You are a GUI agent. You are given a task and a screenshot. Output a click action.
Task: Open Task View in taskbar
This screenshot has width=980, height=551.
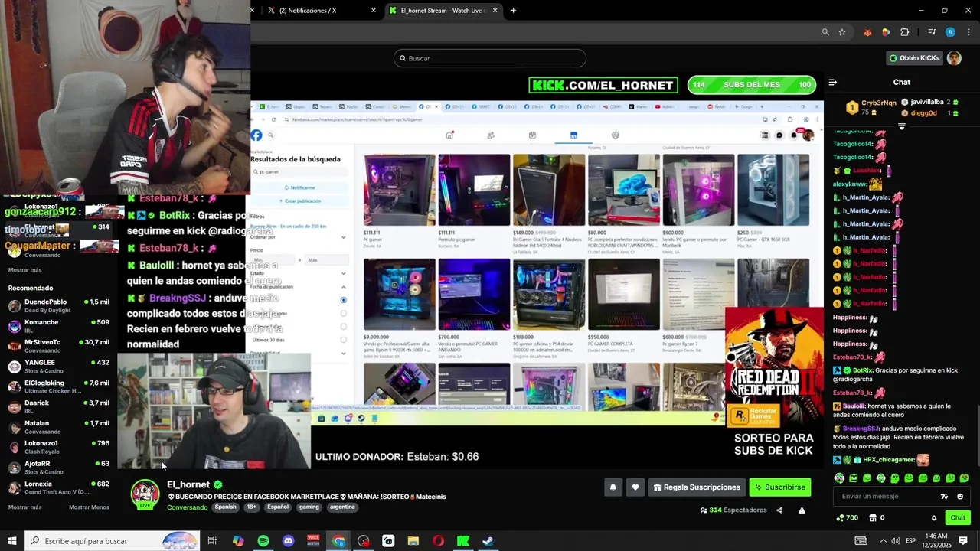coord(212,541)
